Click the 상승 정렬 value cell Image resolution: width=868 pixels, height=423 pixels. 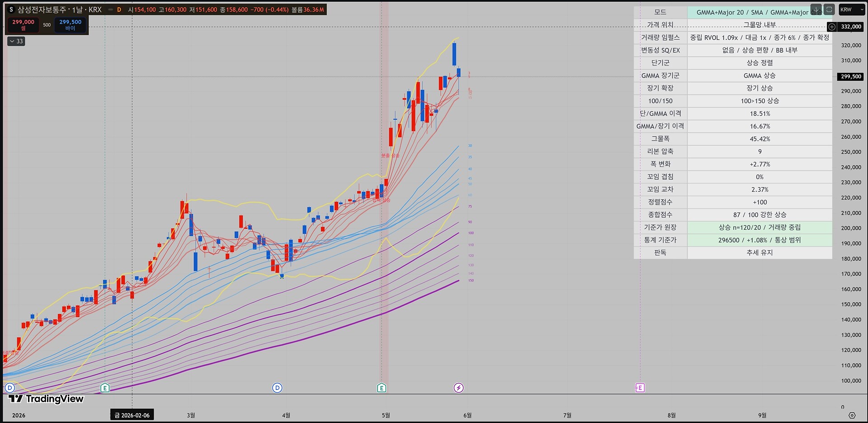pos(759,63)
